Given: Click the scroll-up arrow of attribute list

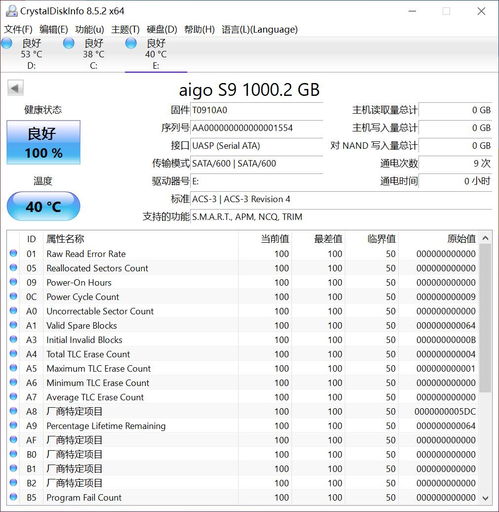Looking at the screenshot, I should (485, 238).
